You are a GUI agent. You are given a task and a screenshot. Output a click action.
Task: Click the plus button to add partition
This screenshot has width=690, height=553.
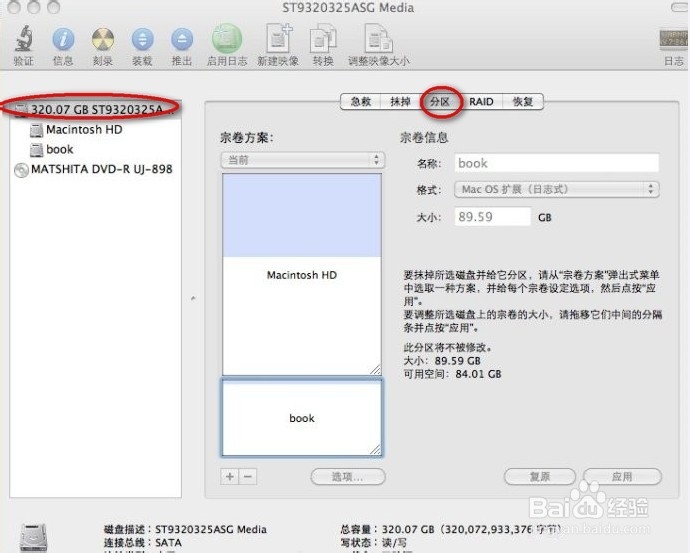coord(229,476)
